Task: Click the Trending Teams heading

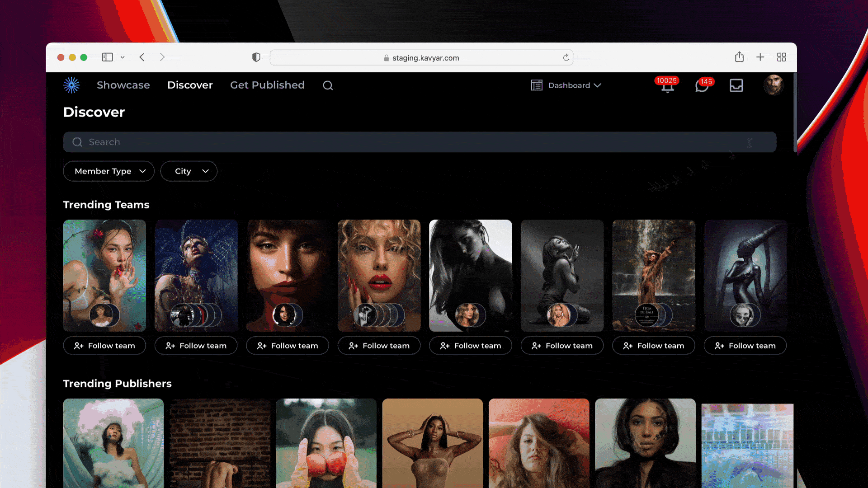Action: [x=106, y=205]
